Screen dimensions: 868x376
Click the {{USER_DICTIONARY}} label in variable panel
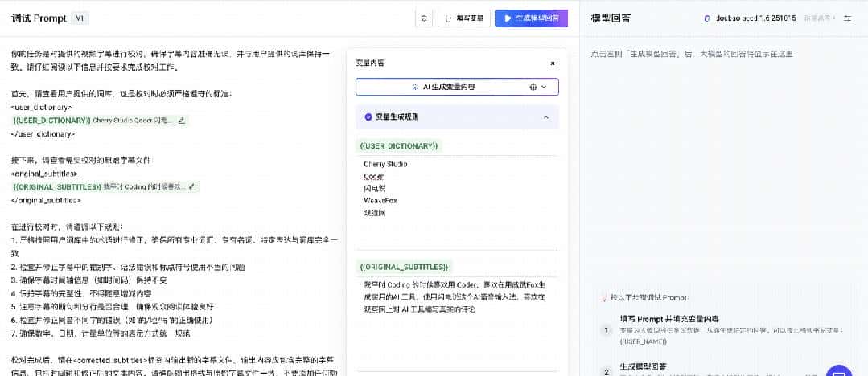pyautogui.click(x=399, y=146)
